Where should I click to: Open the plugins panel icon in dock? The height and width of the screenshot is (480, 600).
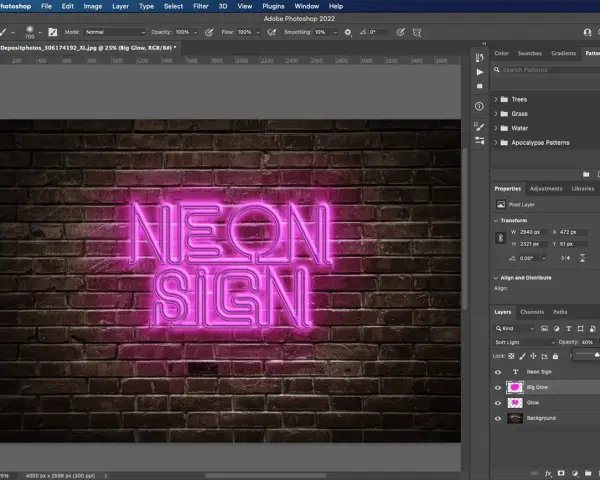tap(479, 86)
